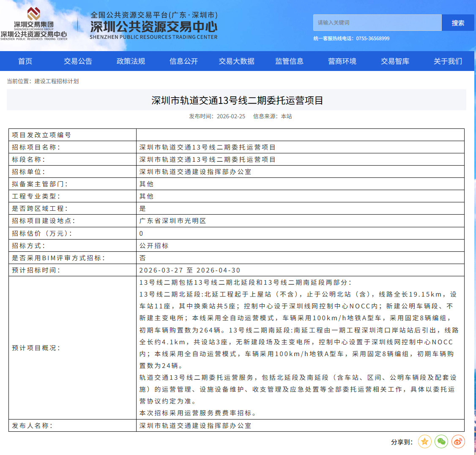Share the page to QZone
Image resolution: width=476 pixels, height=455 pixels.
pyautogui.click(x=424, y=441)
